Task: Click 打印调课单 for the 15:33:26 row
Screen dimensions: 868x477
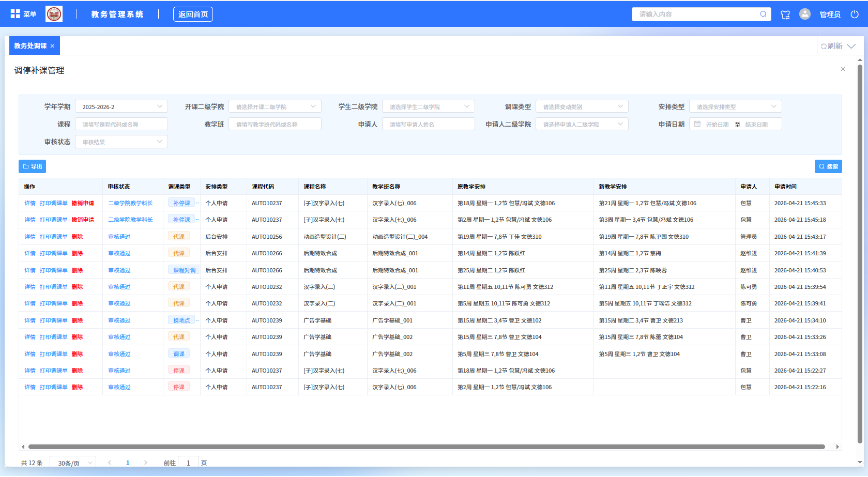Action: (54, 337)
